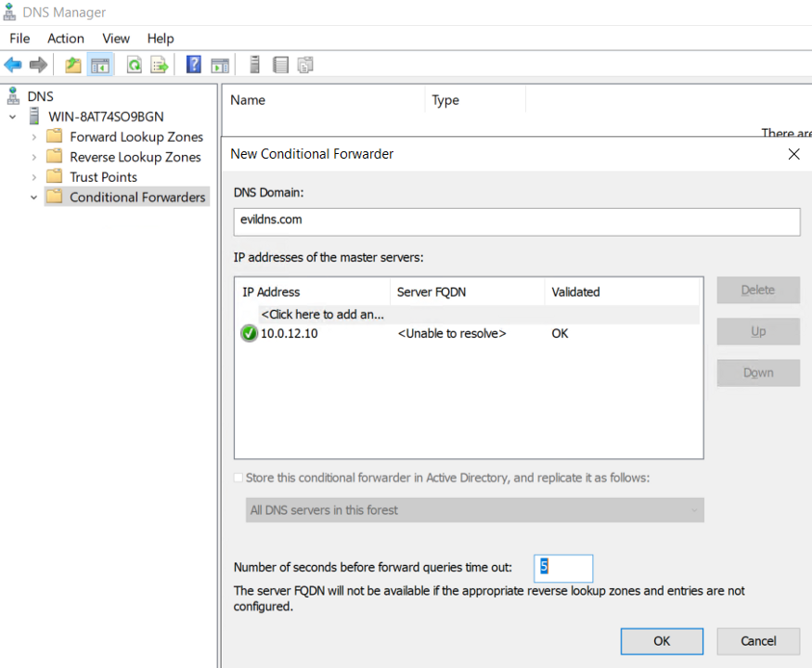The image size is (812, 668).
Task: Open the All DNS servers in this forest dropdown
Action: [475, 510]
